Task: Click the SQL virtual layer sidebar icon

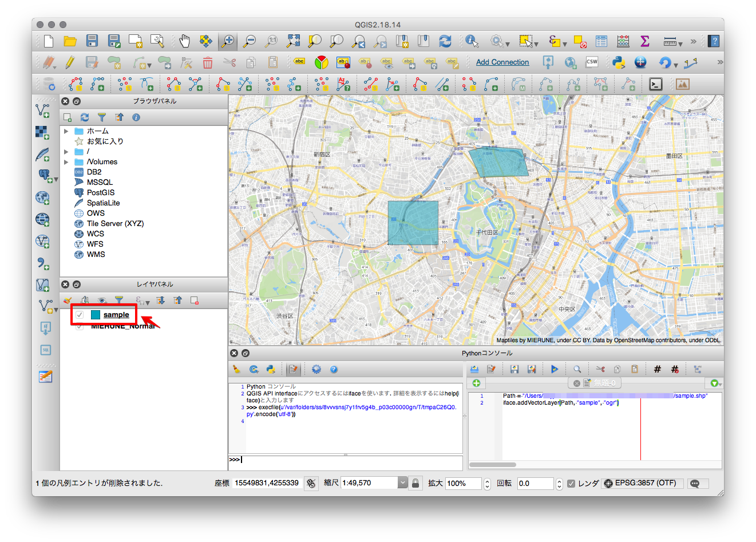Action: click(45, 350)
